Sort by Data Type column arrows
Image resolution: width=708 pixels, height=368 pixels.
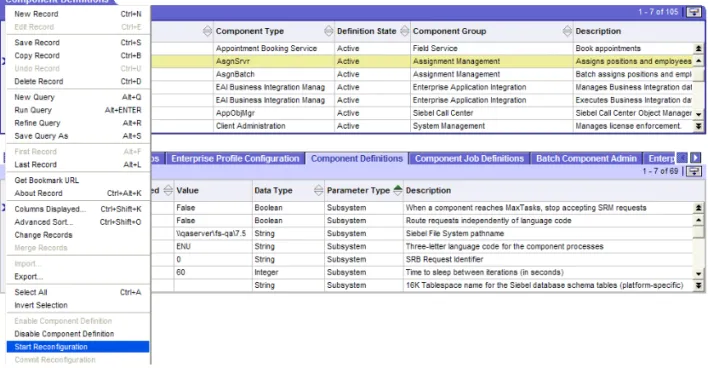[x=318, y=191]
